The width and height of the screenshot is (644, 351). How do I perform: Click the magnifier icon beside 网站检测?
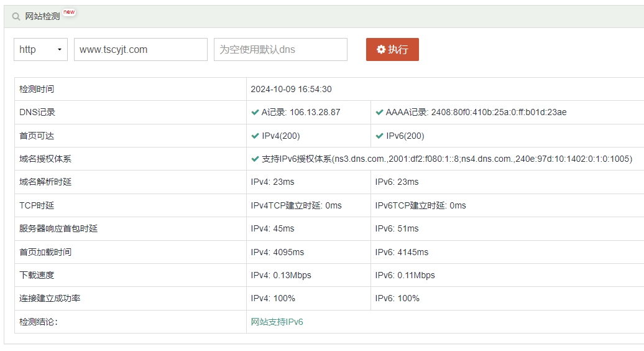(x=16, y=17)
